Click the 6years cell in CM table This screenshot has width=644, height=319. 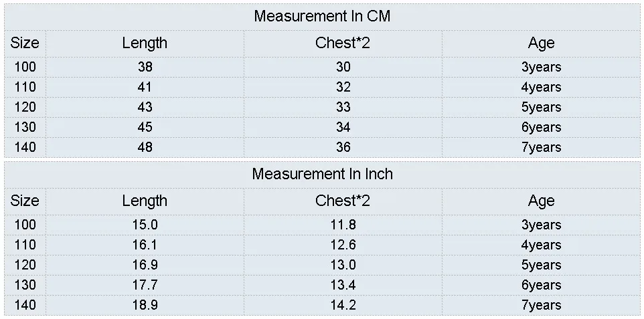(x=541, y=127)
